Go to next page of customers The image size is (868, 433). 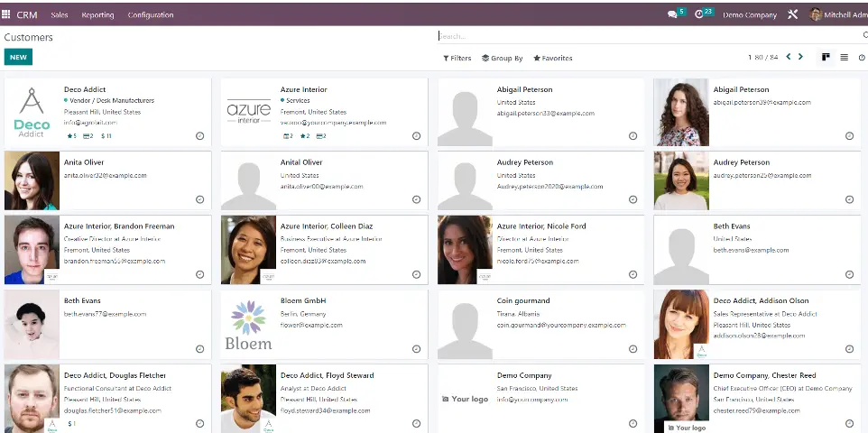[x=800, y=57]
